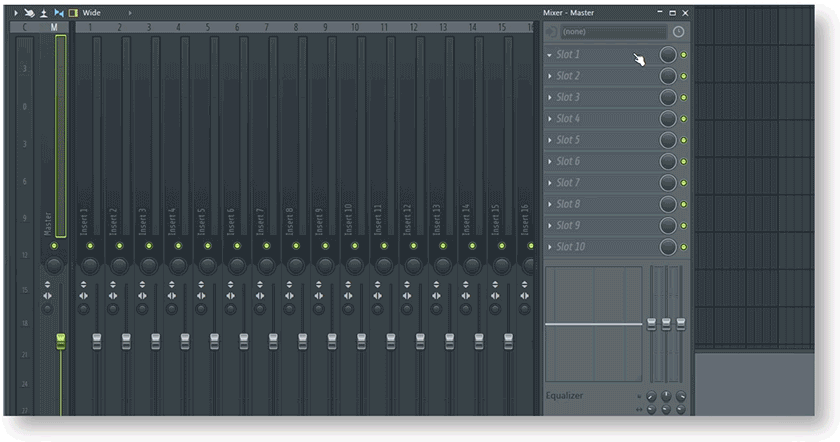This screenshot has width=840, height=442.
Task: Invert phase arrows on Insert 12
Action: click(407, 284)
